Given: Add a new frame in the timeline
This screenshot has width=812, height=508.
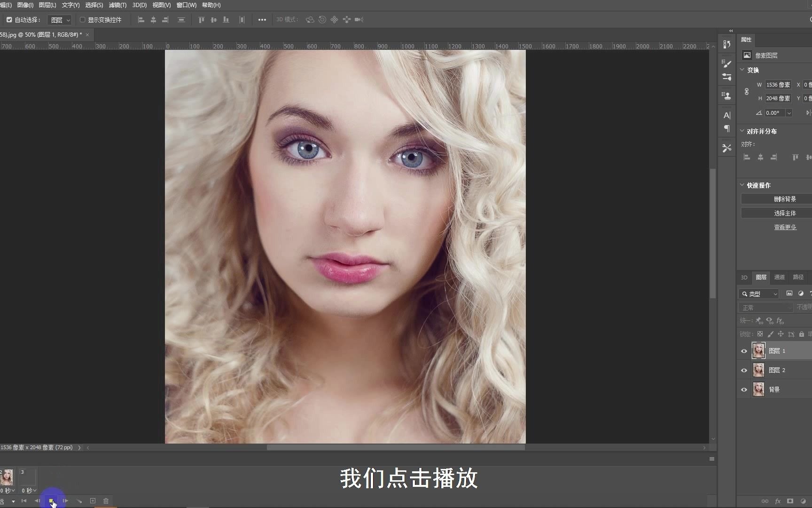Looking at the screenshot, I should coord(93,500).
